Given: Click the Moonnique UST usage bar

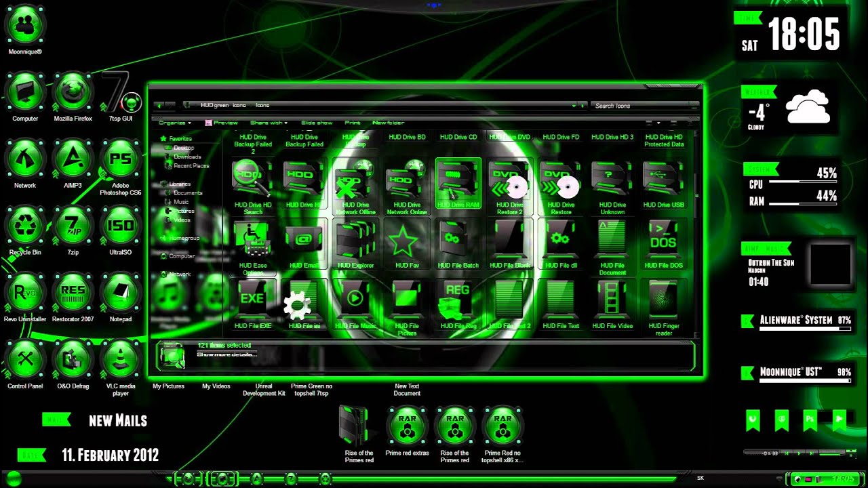Looking at the screenshot, I should coord(806,381).
